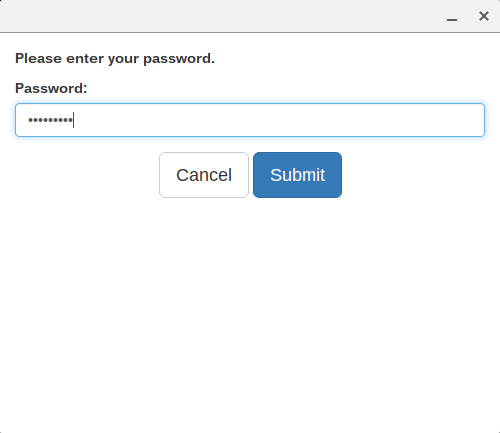Abort password entry with the white Cancel button
Image resolution: width=500 pixels, height=433 pixels.
204,175
